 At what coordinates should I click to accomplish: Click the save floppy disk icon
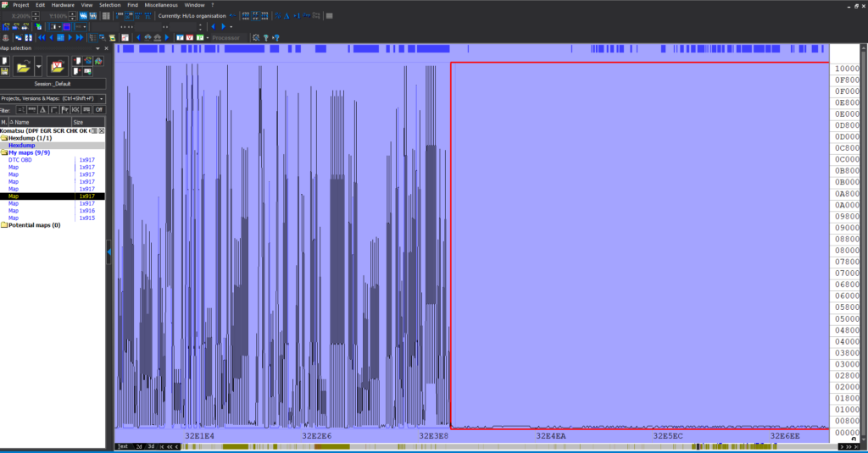click(x=5, y=70)
